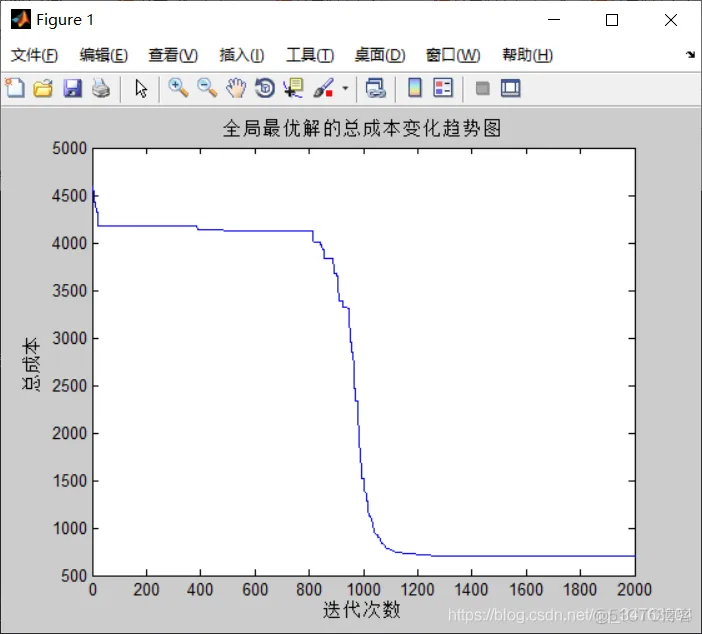Open the 窗口(W) menu
702x634 pixels.
tap(453, 55)
